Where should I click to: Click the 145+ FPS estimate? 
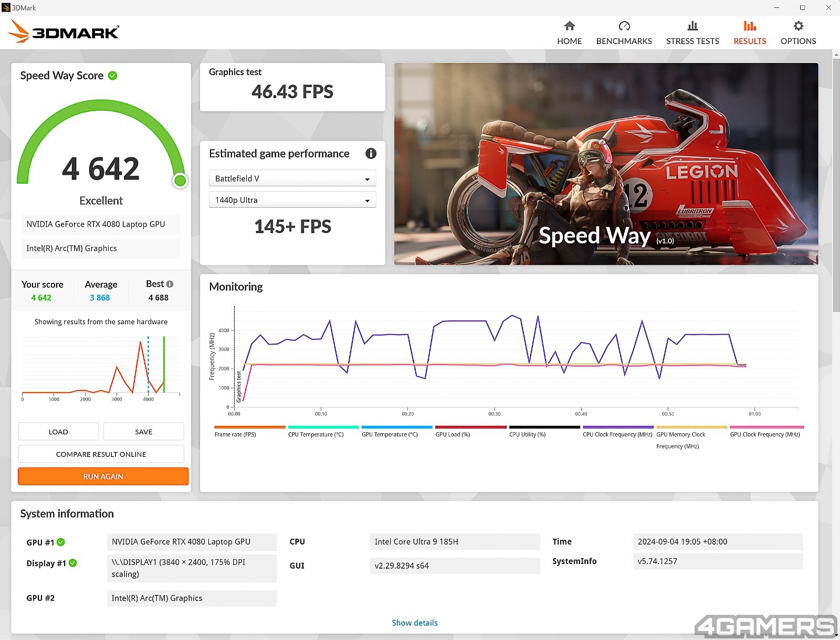coord(292,227)
